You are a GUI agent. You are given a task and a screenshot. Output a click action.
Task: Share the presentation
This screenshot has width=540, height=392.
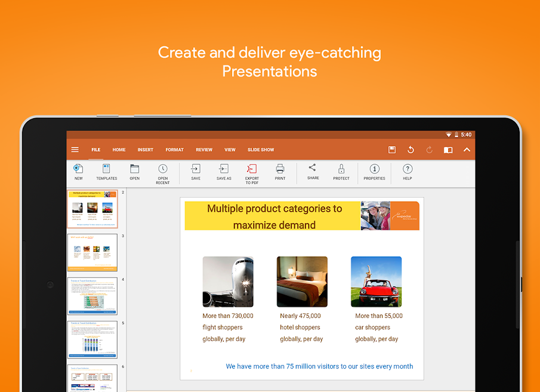313,169
